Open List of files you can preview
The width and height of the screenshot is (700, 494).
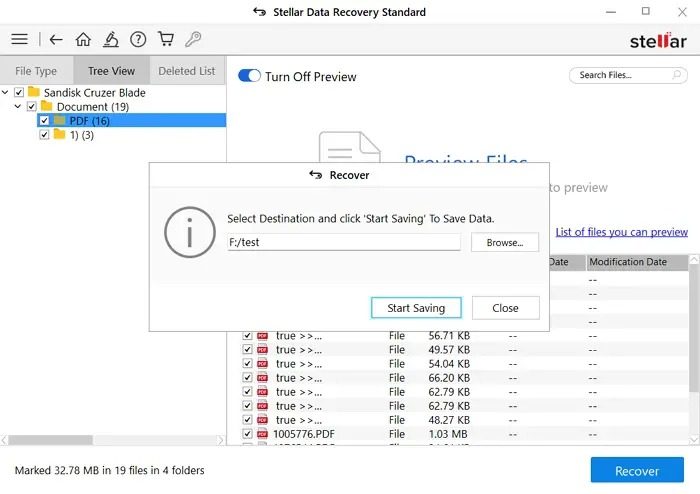coord(621,232)
